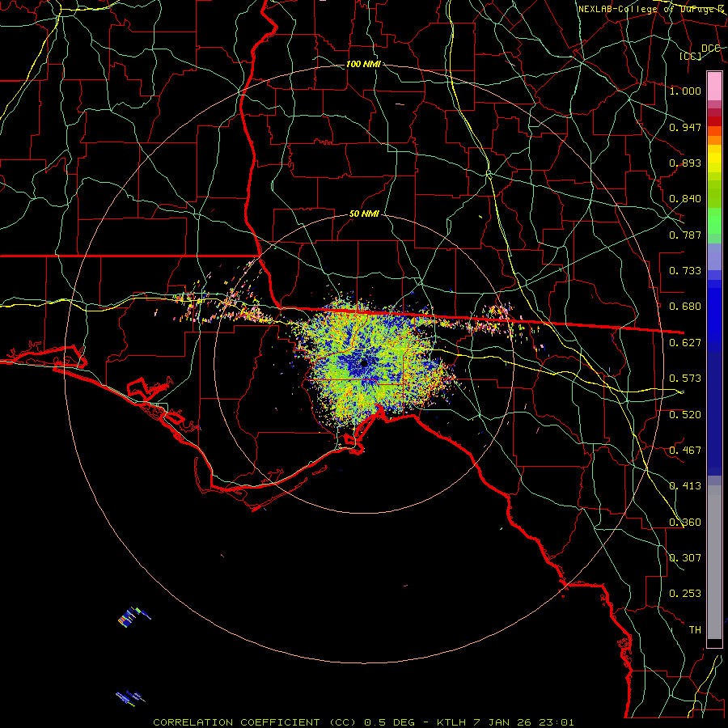Click the 0.520 scale value
Image resolution: width=728 pixels, height=728 pixels.
pyautogui.click(x=685, y=415)
